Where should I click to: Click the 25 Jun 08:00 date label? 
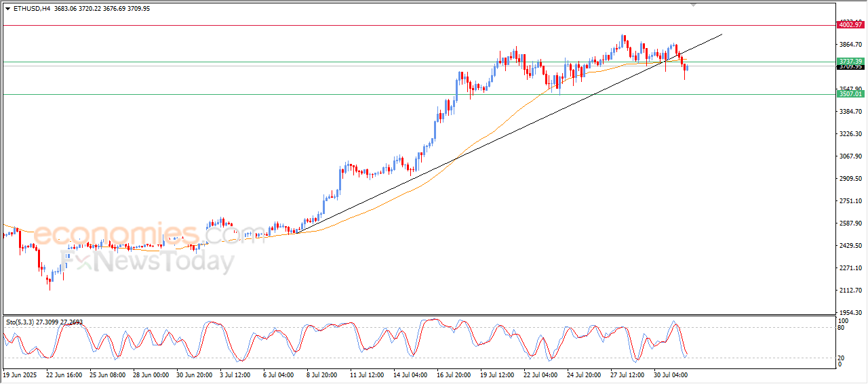tap(107, 374)
